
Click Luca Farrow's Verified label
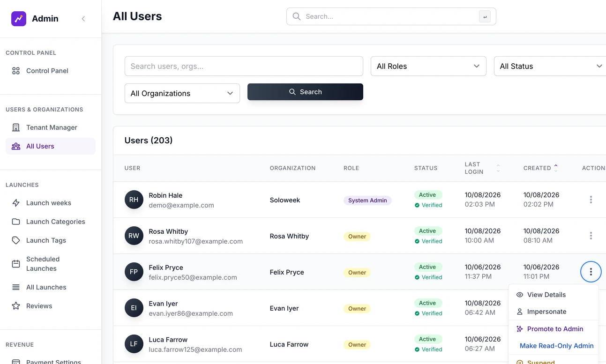428,349
